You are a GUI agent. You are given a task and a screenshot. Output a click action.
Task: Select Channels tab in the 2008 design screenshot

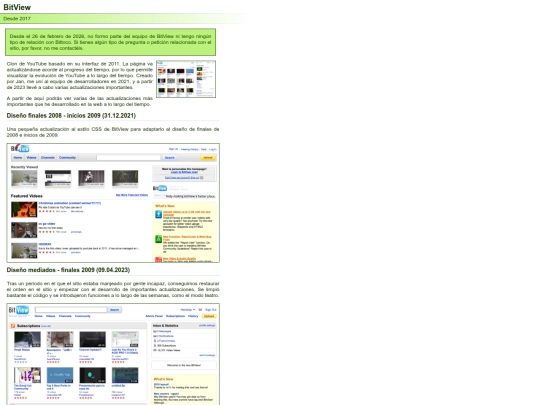(x=48, y=158)
